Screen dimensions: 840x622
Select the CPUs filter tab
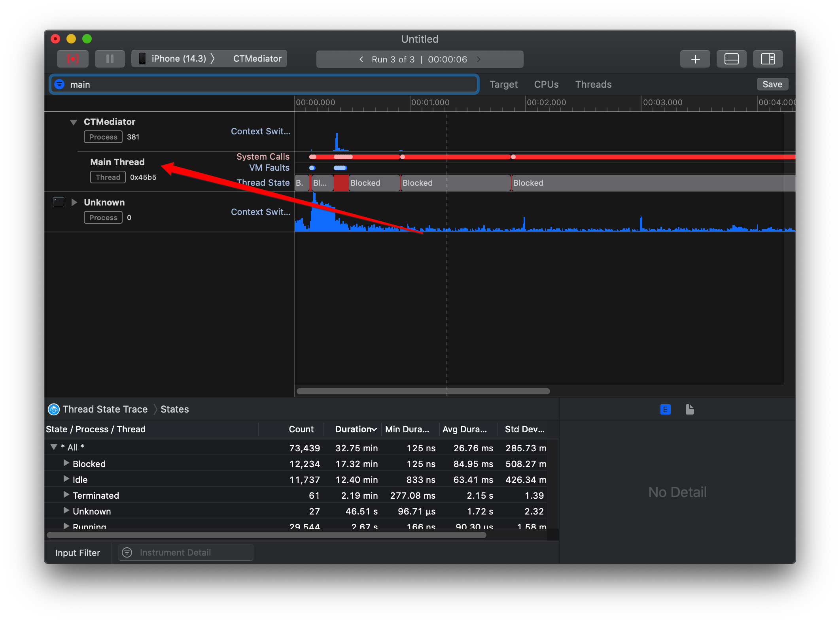pos(546,85)
